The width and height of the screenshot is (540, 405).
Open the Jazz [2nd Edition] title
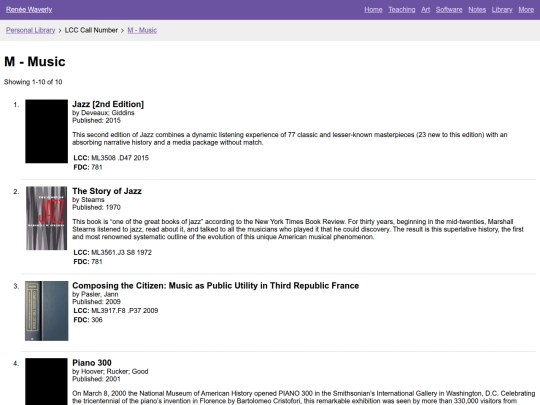point(108,104)
